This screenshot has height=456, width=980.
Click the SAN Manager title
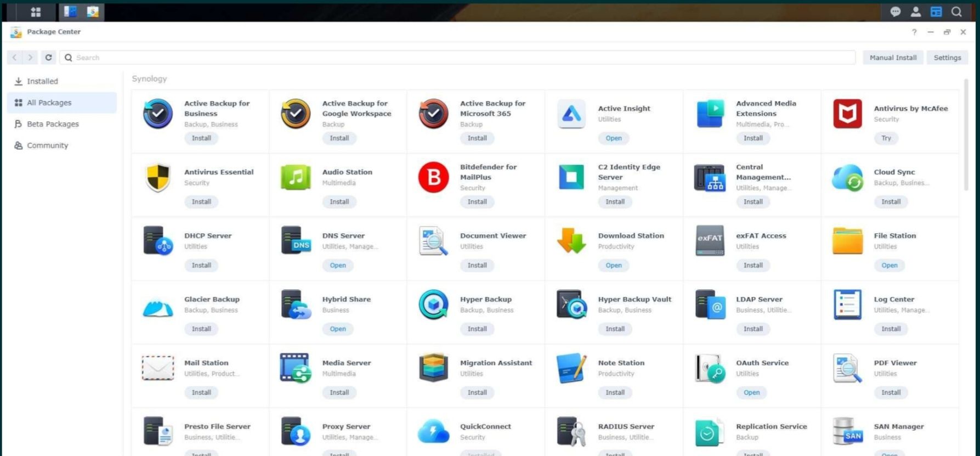899,426
